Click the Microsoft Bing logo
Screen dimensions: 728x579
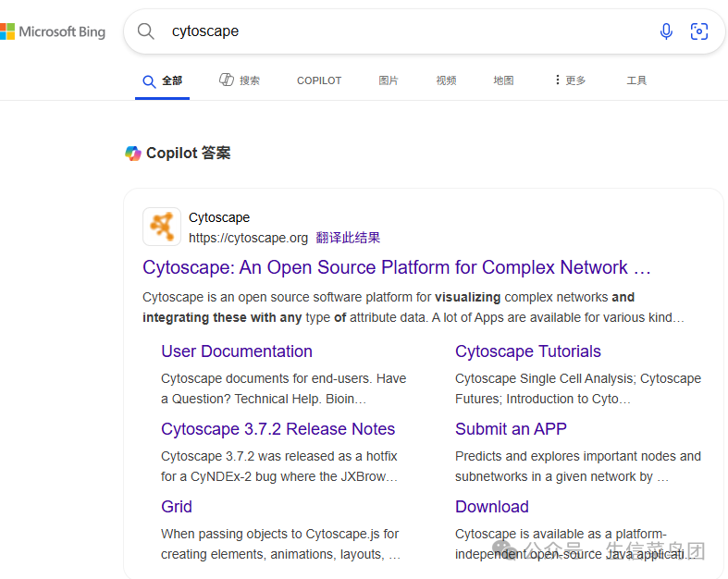53,31
